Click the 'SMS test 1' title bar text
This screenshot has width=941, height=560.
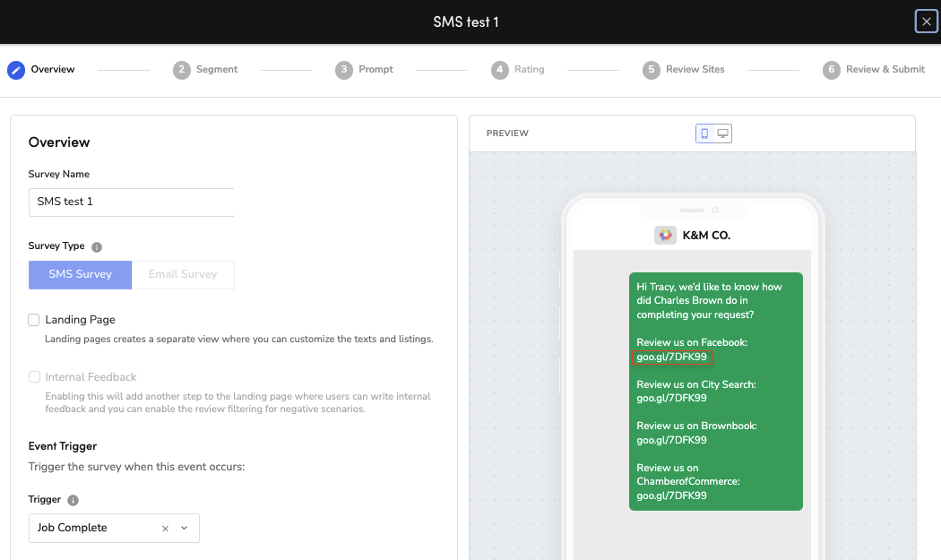click(466, 22)
